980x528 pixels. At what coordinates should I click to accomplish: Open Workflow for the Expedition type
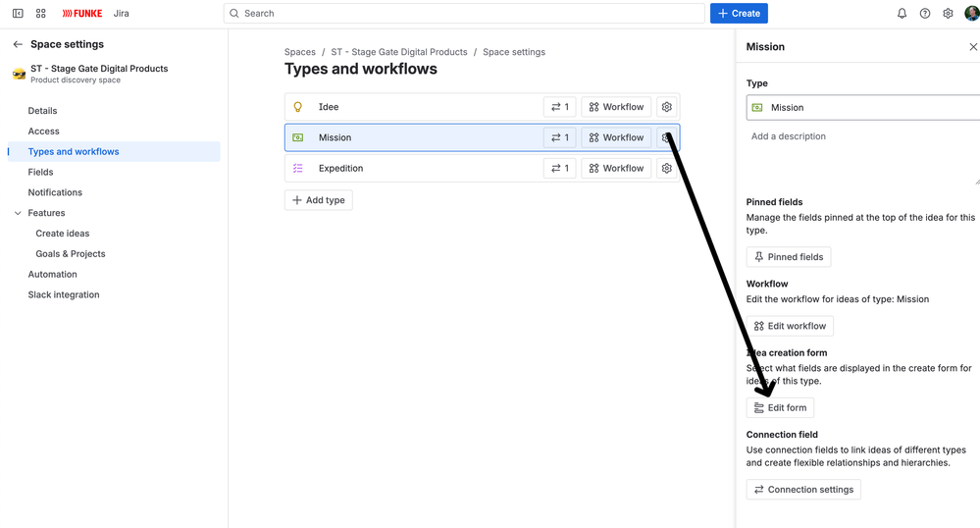pos(616,168)
